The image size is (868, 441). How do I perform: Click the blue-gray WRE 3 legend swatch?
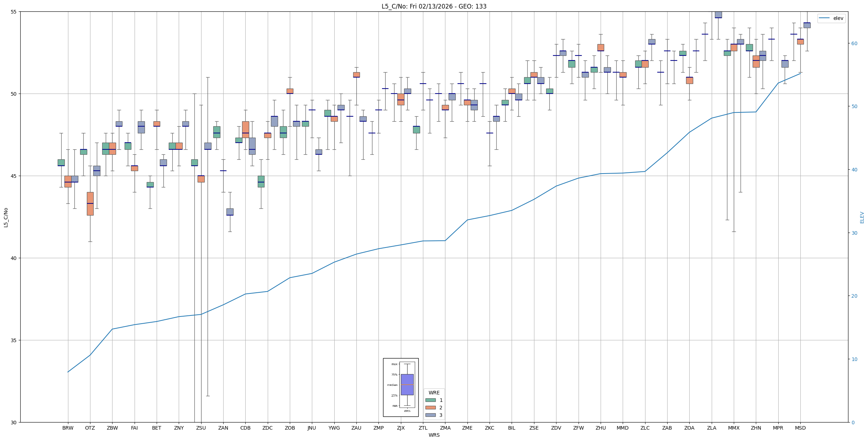pos(430,415)
